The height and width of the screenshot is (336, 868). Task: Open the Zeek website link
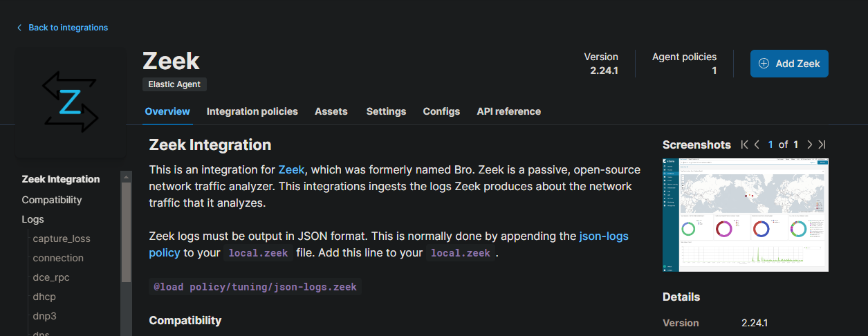[x=291, y=169]
